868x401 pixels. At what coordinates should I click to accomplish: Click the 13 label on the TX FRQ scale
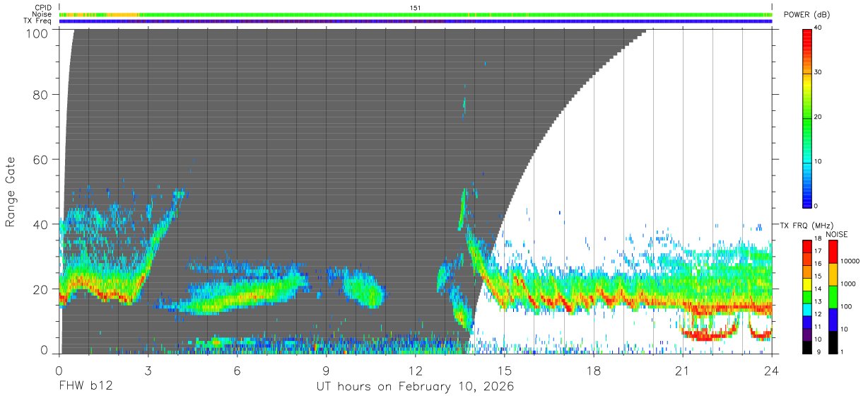[817, 302]
